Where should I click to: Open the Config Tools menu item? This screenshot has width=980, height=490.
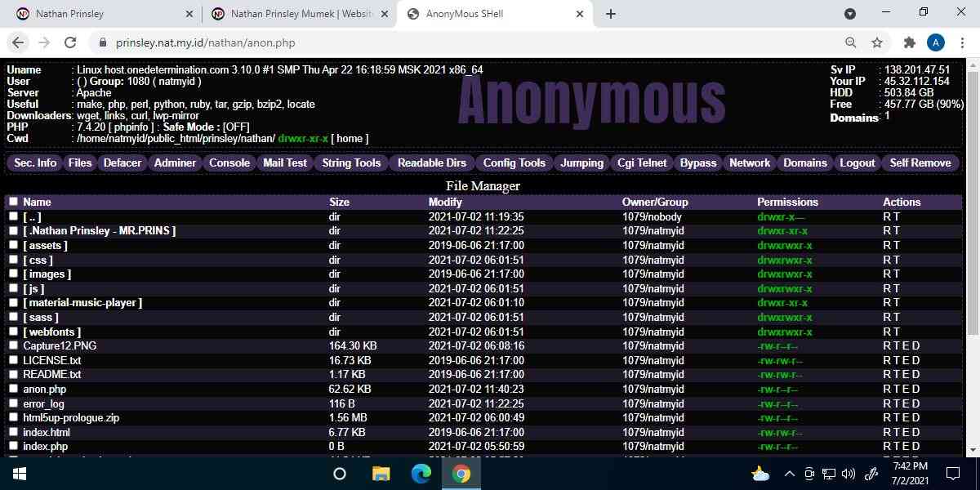[x=514, y=163]
